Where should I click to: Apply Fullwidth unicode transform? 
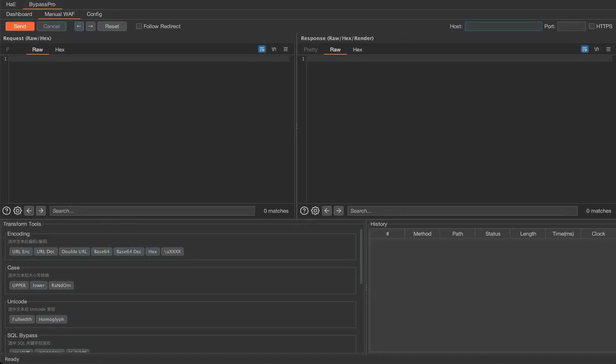coord(22,319)
